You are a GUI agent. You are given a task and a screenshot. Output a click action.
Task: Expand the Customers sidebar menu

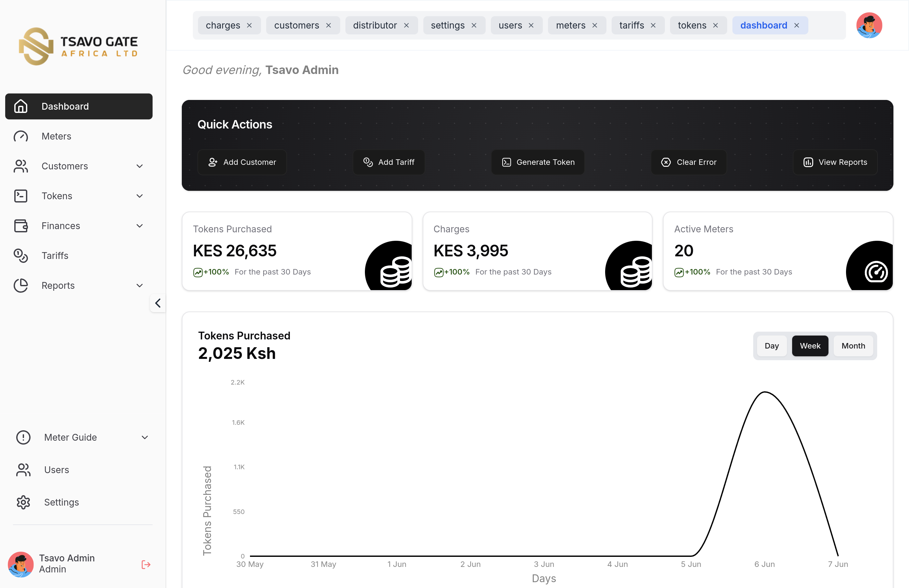(139, 166)
